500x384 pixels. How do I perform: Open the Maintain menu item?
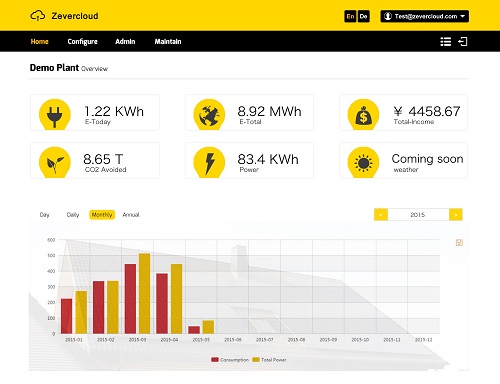click(x=168, y=42)
